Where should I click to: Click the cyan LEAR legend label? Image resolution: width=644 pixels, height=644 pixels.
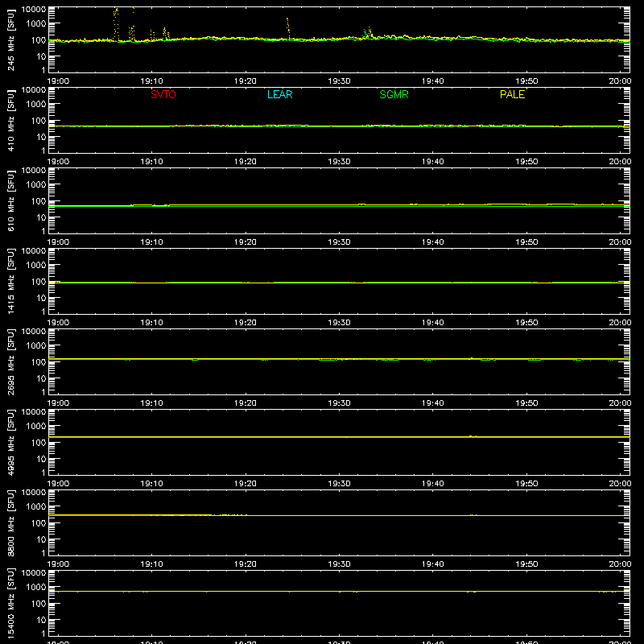(279, 94)
